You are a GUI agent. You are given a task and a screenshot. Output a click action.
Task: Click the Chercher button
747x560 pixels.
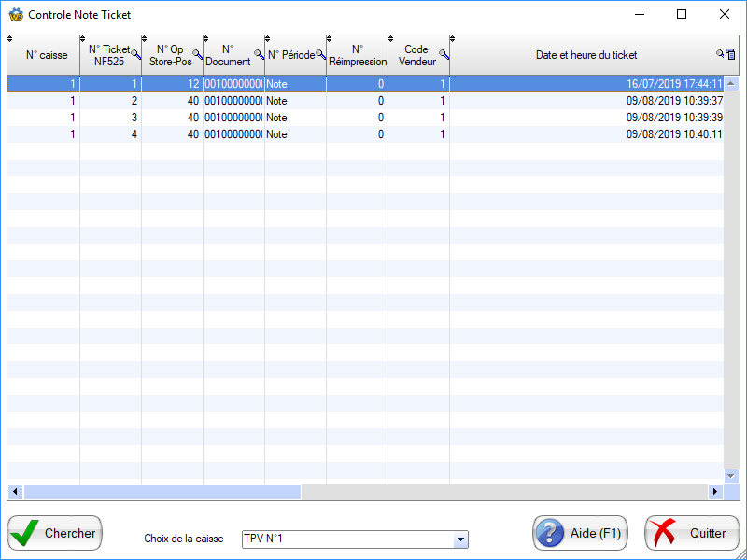[55, 533]
